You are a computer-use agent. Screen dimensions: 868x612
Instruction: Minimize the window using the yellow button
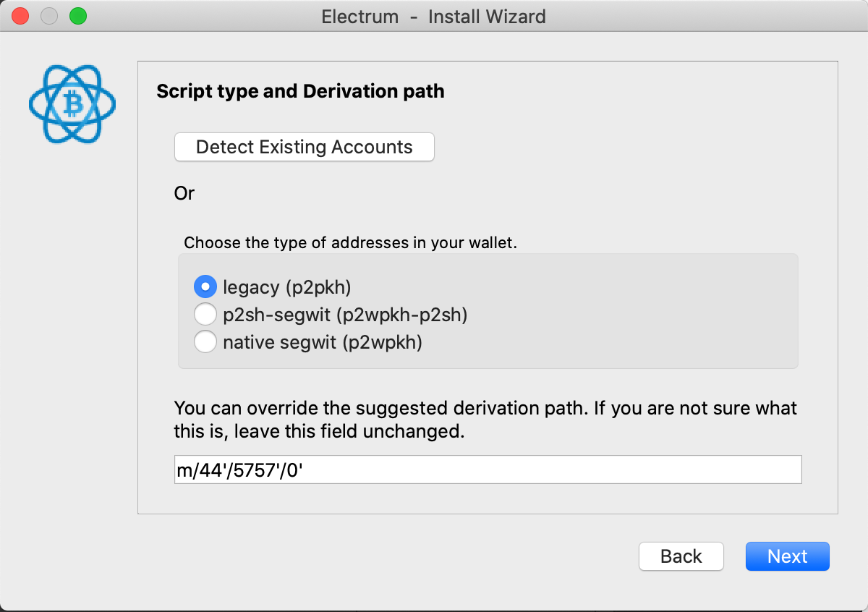49,16
